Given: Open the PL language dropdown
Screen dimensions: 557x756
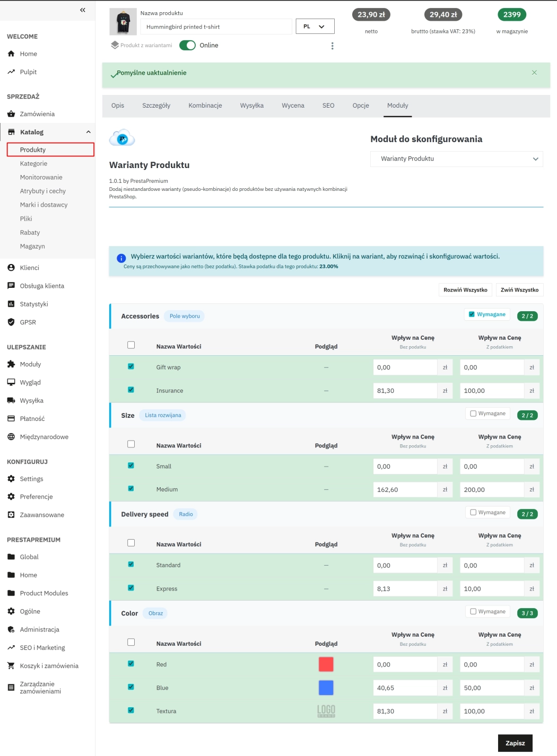Looking at the screenshot, I should [315, 26].
